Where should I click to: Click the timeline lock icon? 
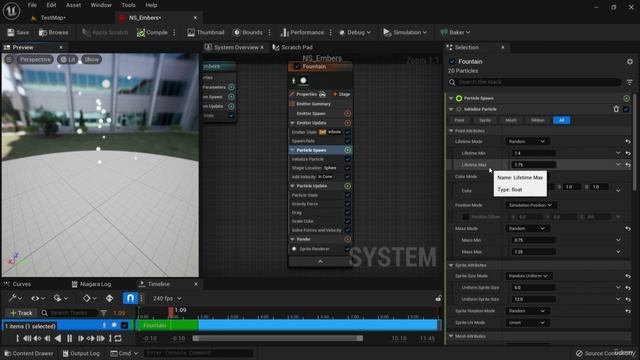pos(438,298)
